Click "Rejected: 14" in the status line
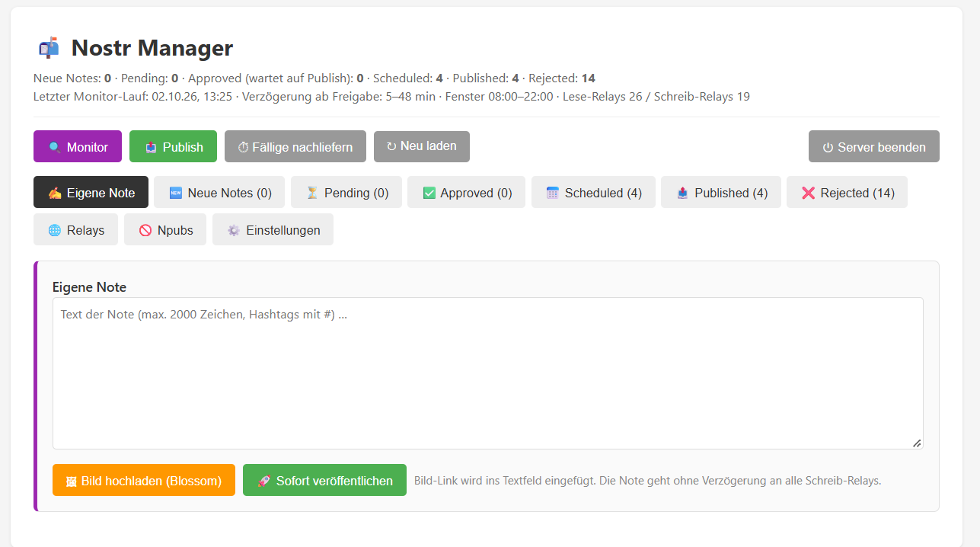The height and width of the screenshot is (547, 980). (x=562, y=78)
